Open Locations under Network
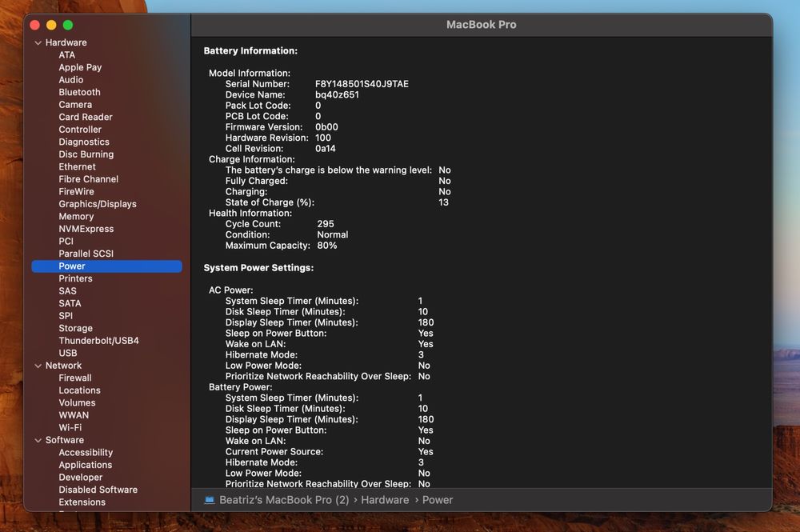This screenshot has width=800, height=532. [79, 390]
